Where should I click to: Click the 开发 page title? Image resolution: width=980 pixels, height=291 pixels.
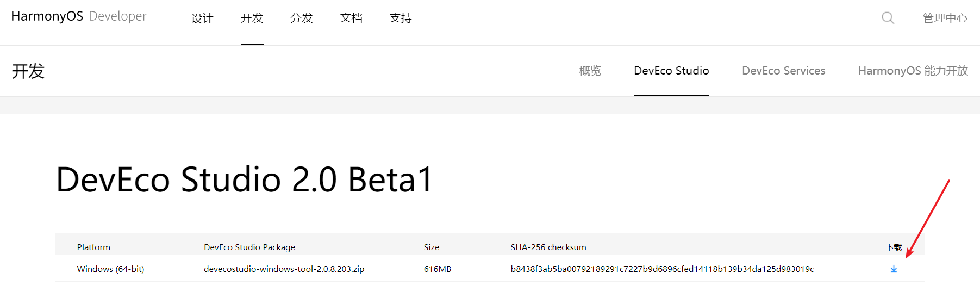pyautogui.click(x=28, y=71)
